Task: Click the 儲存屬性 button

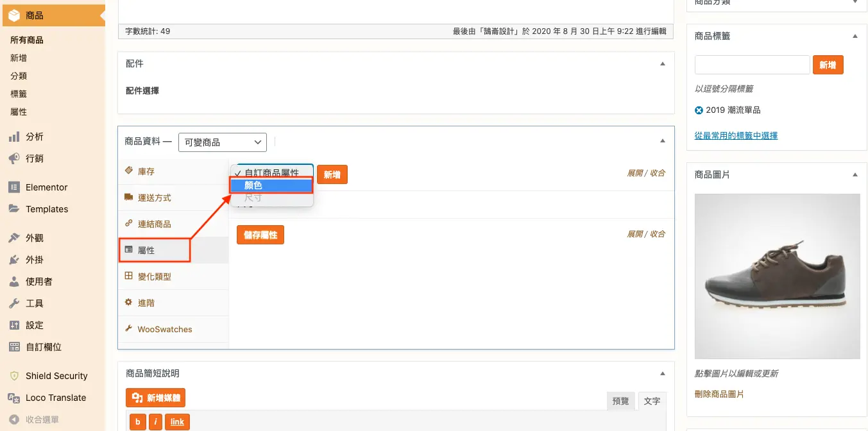Action: [x=260, y=235]
